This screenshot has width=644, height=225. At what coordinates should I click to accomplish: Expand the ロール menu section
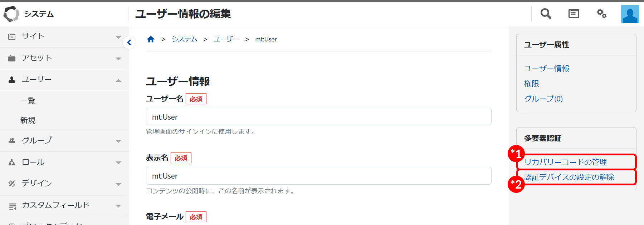point(118,162)
